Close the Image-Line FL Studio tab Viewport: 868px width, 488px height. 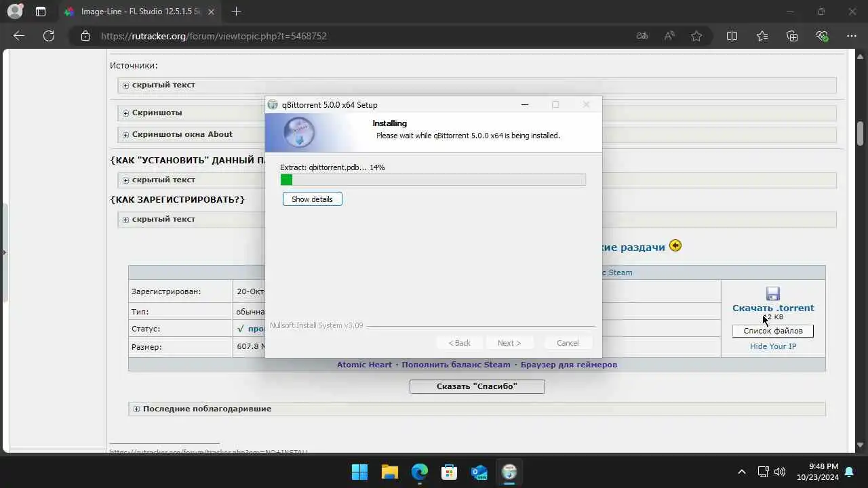[211, 12]
